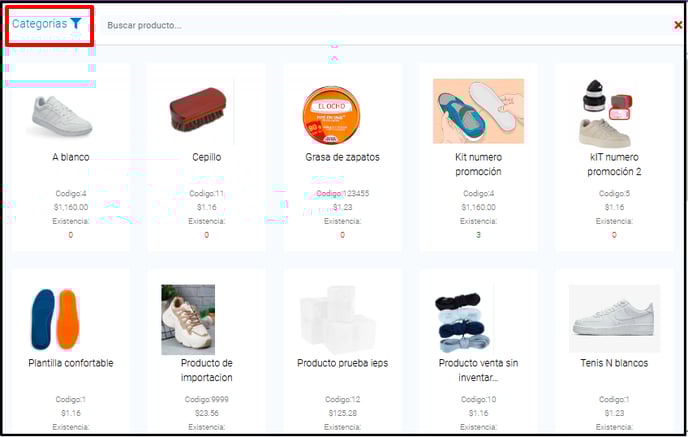Click the A blanco product title
Screen dimensions: 688x437
coord(71,157)
